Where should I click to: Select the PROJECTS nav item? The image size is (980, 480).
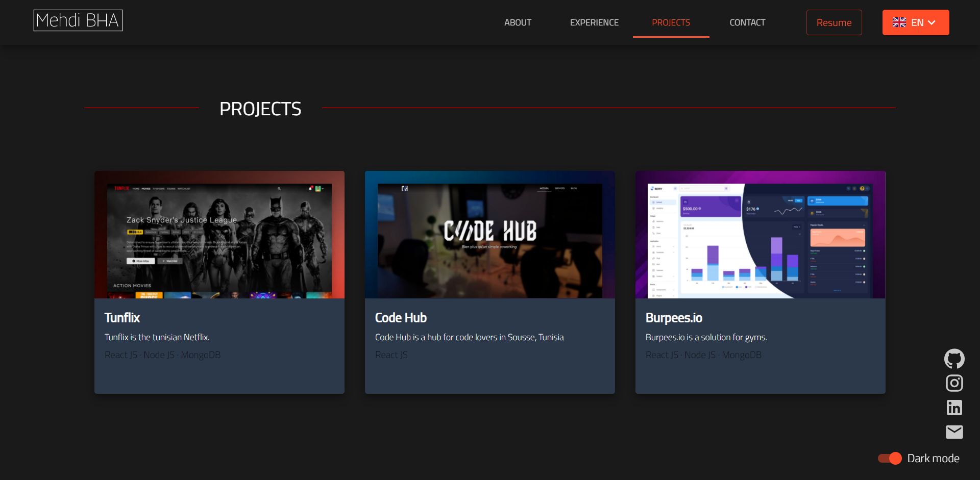click(671, 22)
